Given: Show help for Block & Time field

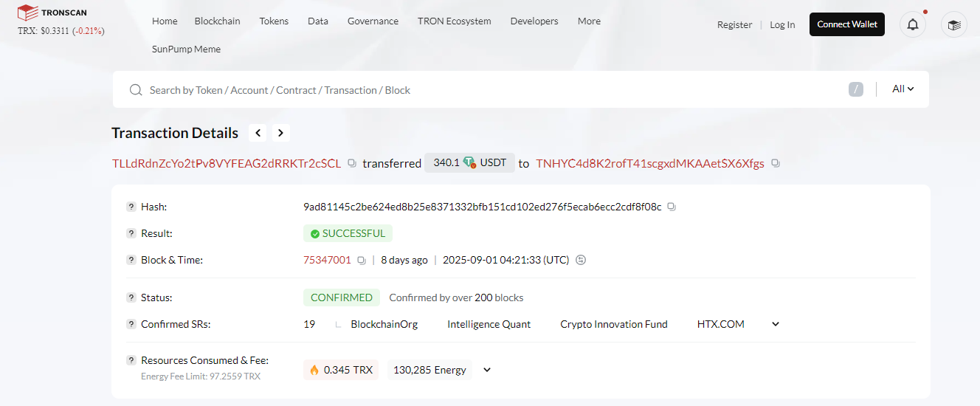Looking at the screenshot, I should pos(131,260).
